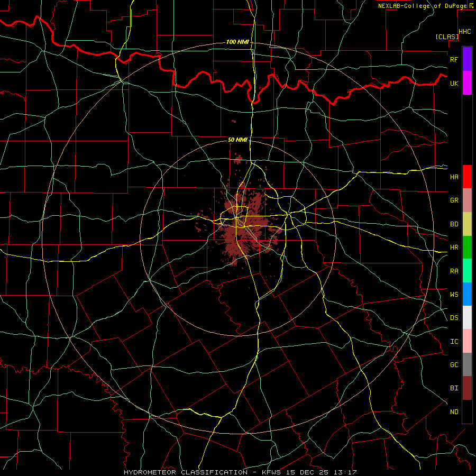The image size is (476, 476).
Task: Click the light pink IC legend swatch
Action: click(x=467, y=341)
